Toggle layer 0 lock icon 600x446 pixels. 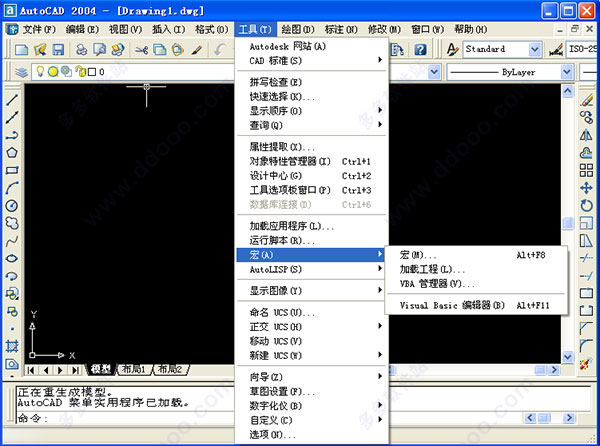click(80, 71)
